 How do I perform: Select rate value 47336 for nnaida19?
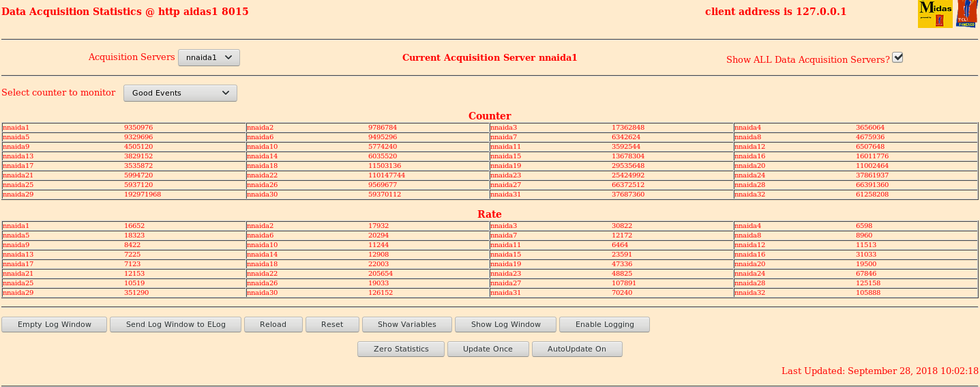pos(622,264)
